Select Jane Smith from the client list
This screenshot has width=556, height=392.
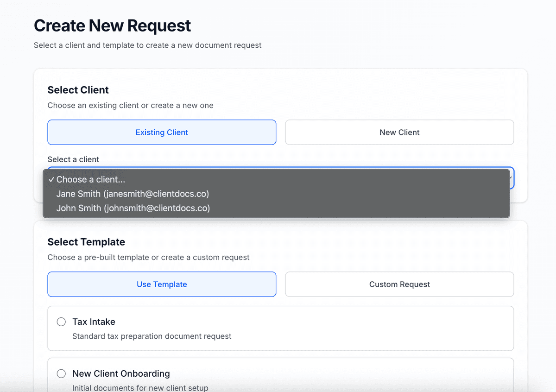click(133, 194)
